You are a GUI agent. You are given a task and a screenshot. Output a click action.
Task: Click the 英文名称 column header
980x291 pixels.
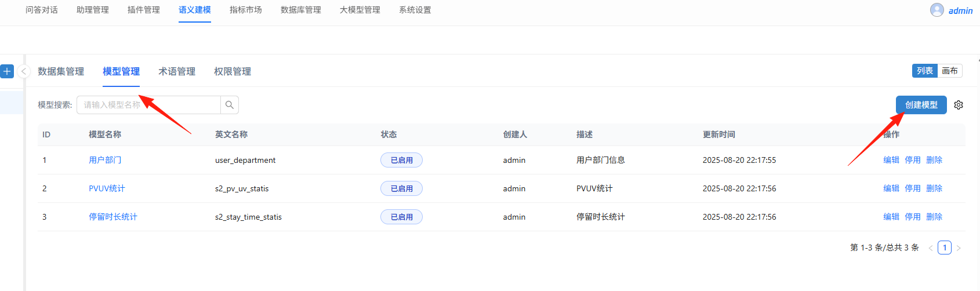231,134
